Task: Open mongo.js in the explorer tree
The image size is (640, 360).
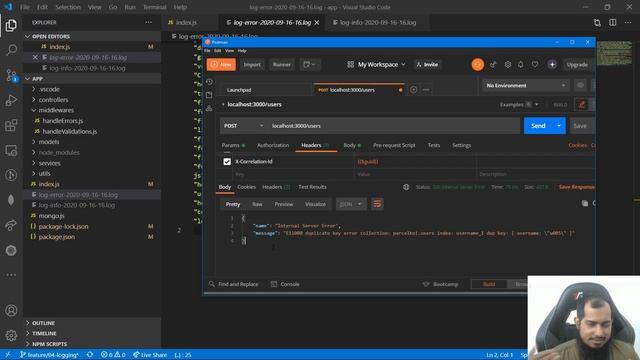Action: 51,216
